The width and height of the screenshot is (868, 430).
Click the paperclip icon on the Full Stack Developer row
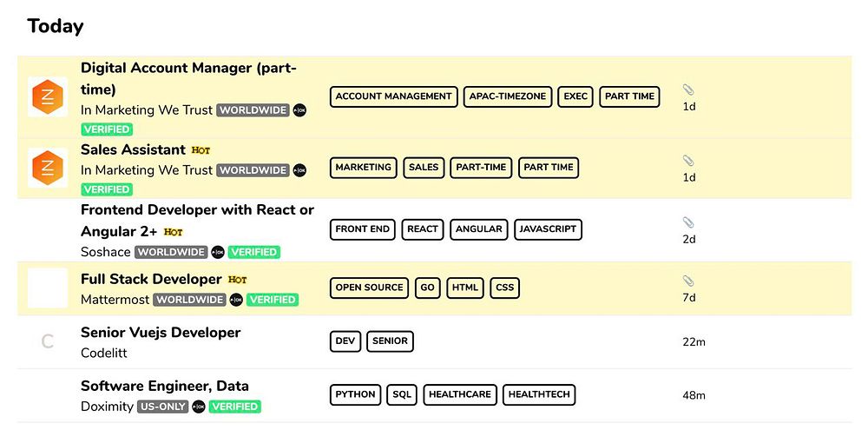click(688, 281)
